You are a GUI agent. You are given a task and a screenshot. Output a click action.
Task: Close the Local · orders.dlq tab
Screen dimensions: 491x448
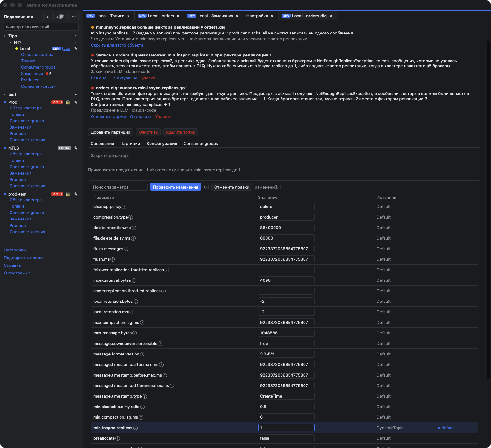click(331, 16)
